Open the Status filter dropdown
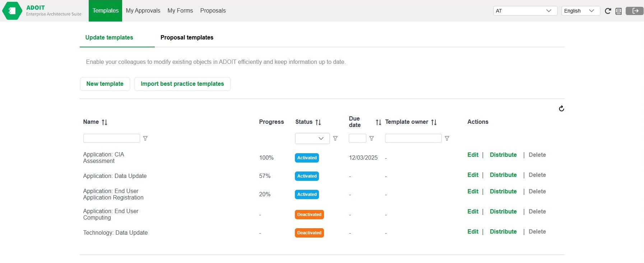This screenshot has height=263, width=644. coord(312,138)
